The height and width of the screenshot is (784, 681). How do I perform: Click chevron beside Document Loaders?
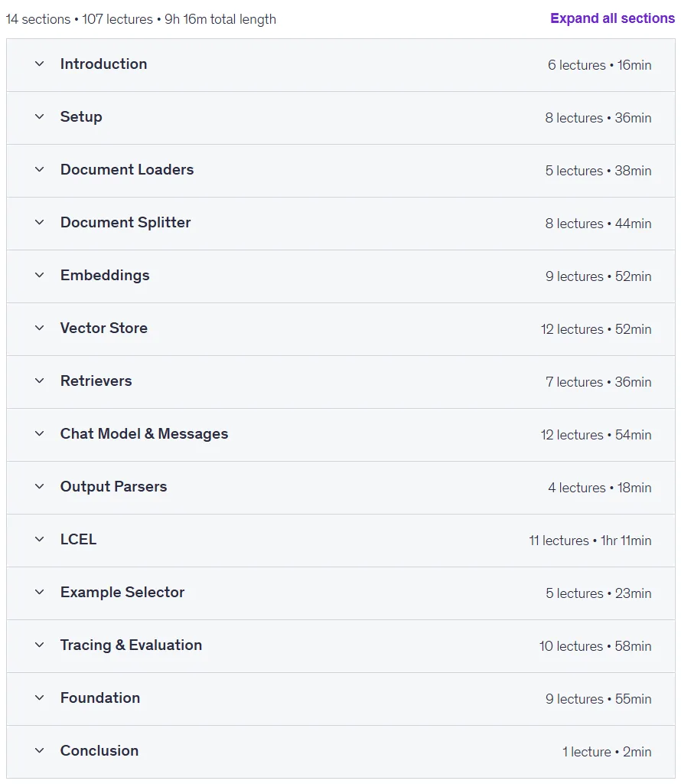coord(40,169)
